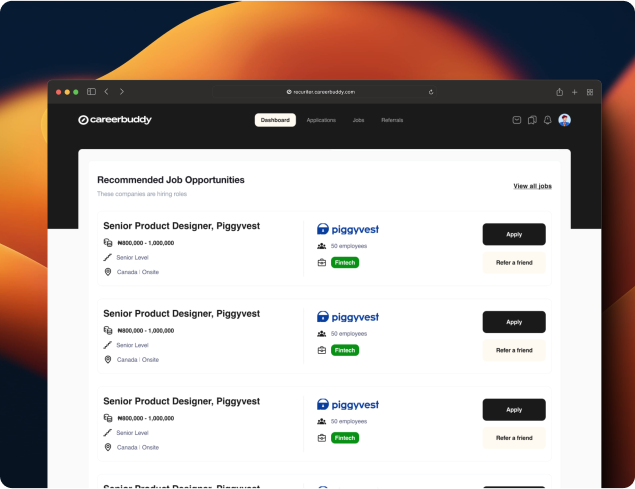This screenshot has height=489, width=635.
Task: Reload the page using the refresh icon
Action: pos(431,92)
